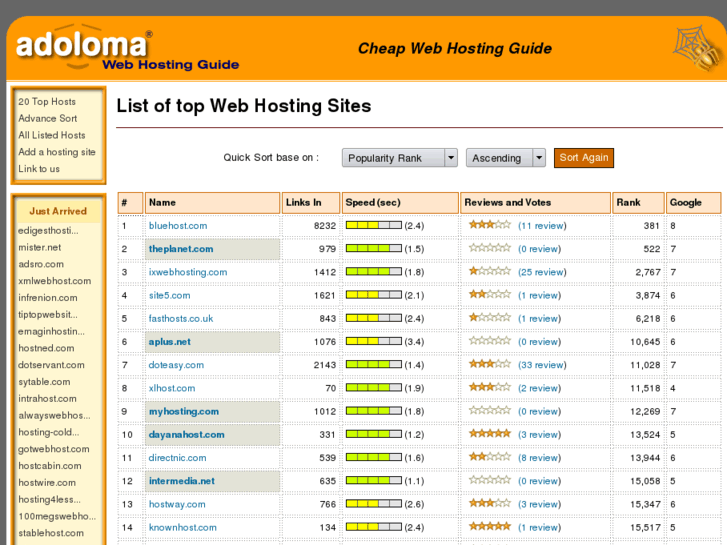Open gotwebhost.com in Just Arrived list
727x545 pixels.
click(x=54, y=449)
